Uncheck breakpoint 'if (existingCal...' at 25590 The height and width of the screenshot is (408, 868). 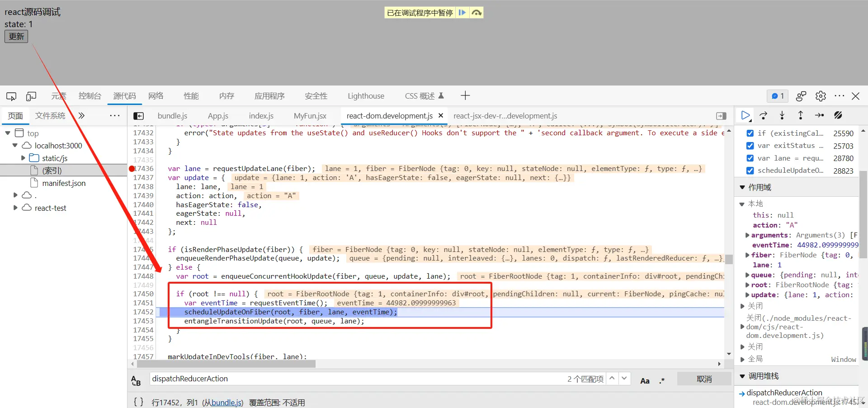point(750,133)
